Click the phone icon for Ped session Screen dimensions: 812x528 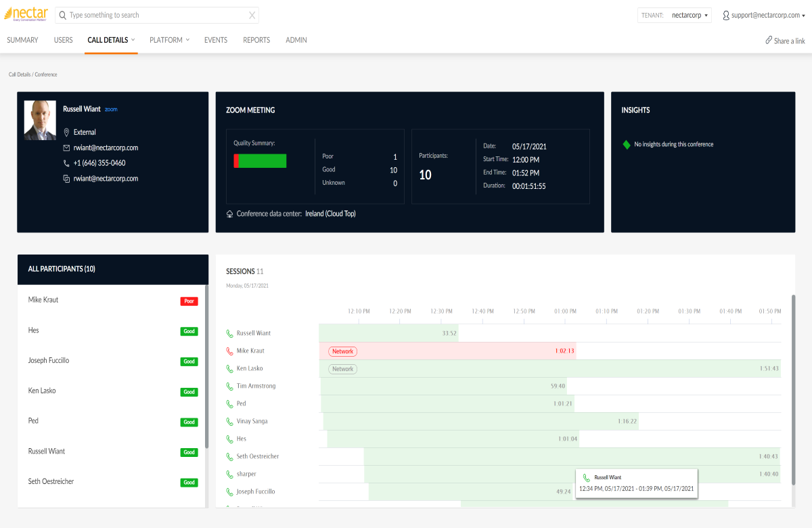coord(229,404)
